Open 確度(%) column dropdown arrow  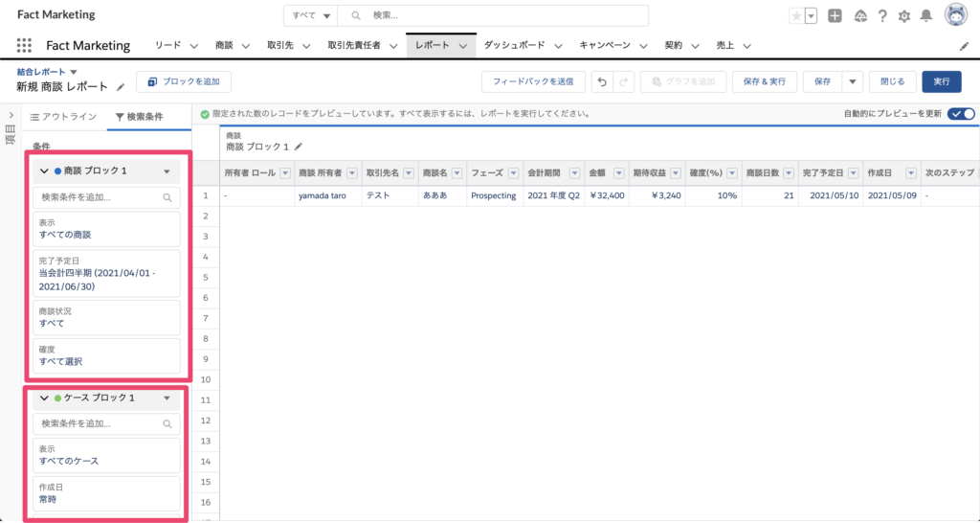[732, 173]
